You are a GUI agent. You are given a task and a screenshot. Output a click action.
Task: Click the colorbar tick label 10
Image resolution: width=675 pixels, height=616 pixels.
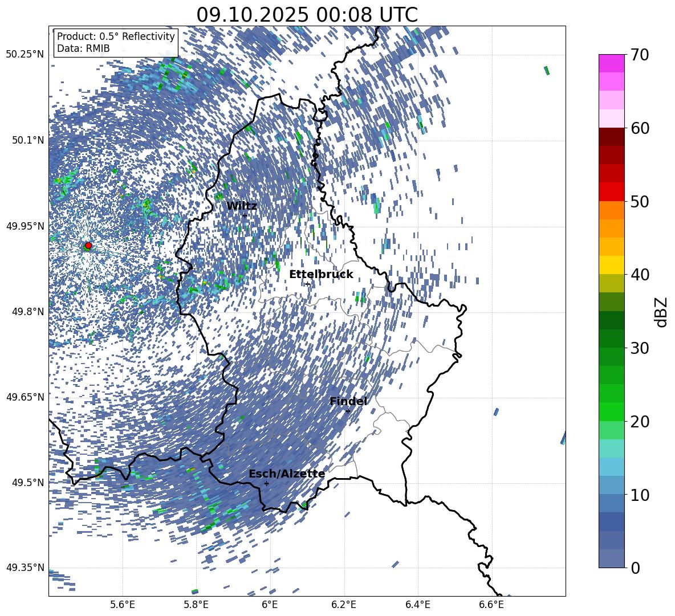640,495
